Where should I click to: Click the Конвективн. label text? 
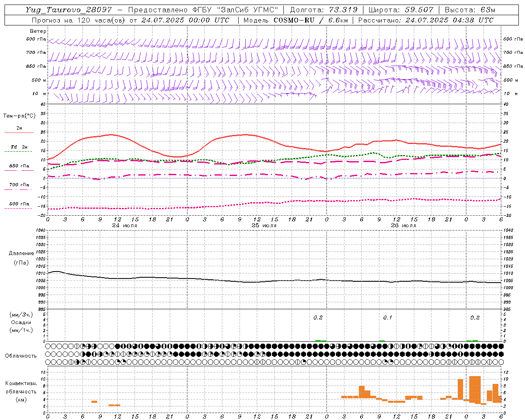(21, 383)
